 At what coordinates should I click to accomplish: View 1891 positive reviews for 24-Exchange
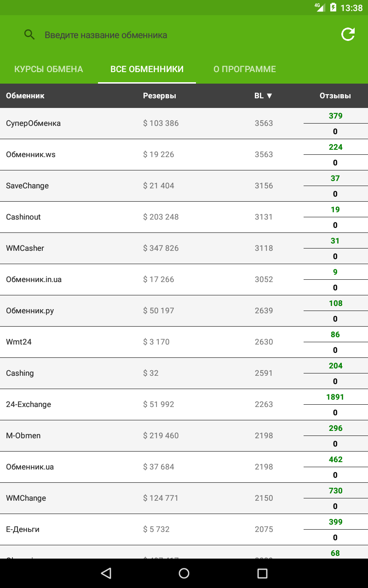pos(335,397)
